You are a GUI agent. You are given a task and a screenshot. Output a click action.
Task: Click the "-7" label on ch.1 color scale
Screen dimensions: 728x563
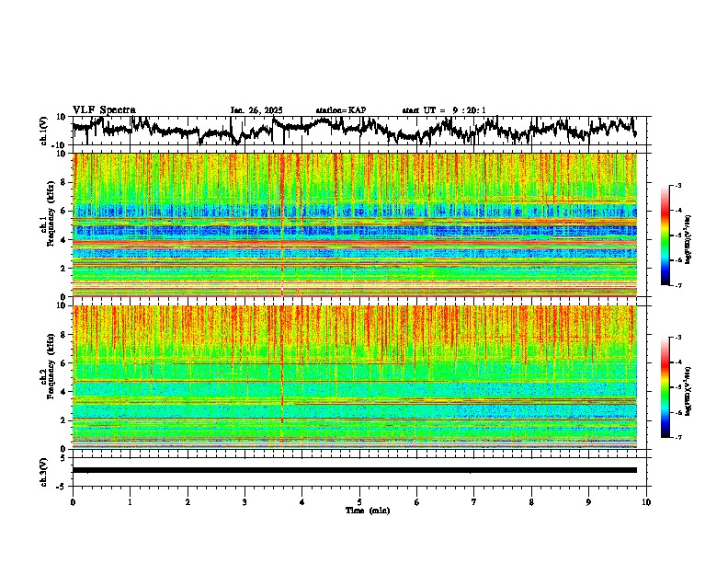click(678, 285)
